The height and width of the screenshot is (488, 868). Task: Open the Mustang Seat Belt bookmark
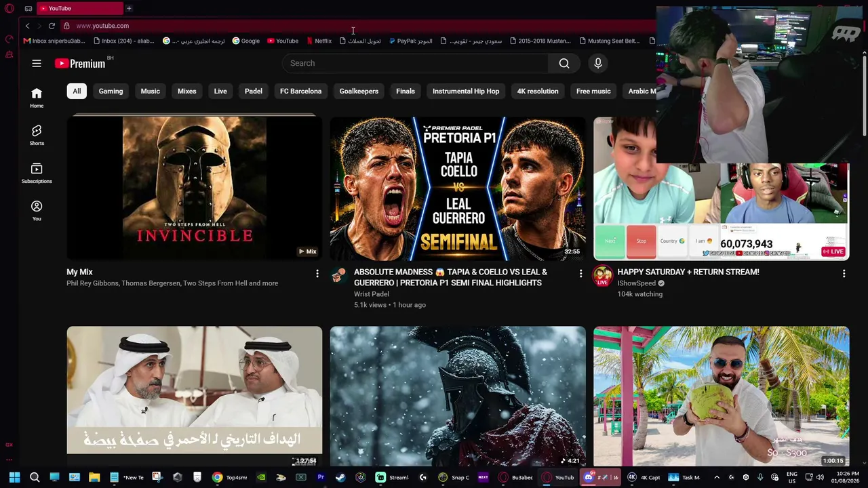point(608,41)
